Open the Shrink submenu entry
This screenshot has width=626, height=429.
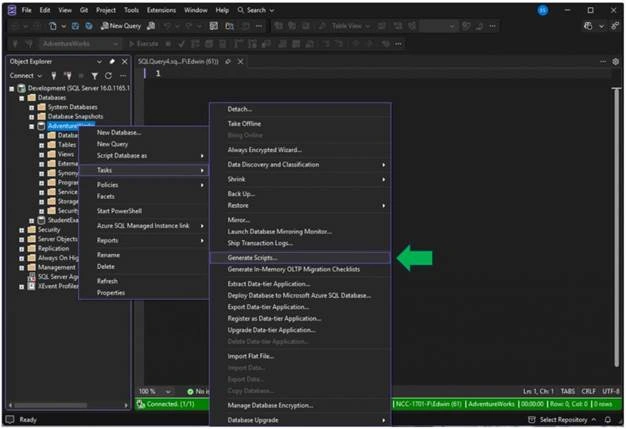pyautogui.click(x=300, y=179)
